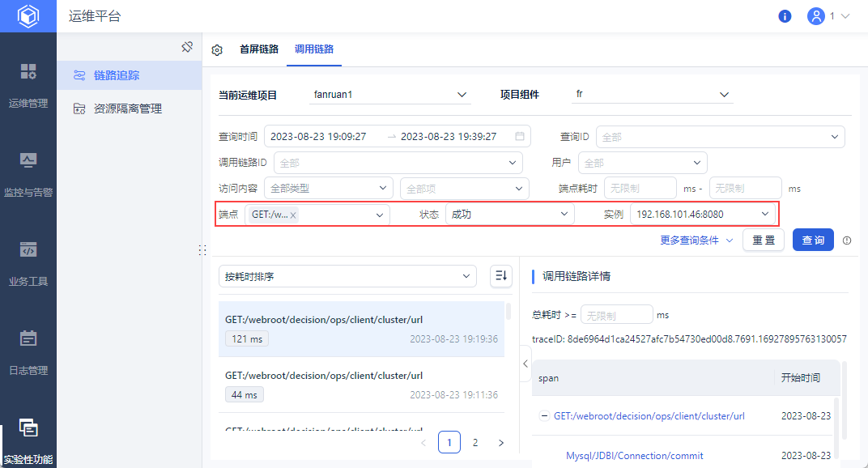Select 资源隔离管理 menu item
Screen dimensions: 868x468
click(129, 108)
